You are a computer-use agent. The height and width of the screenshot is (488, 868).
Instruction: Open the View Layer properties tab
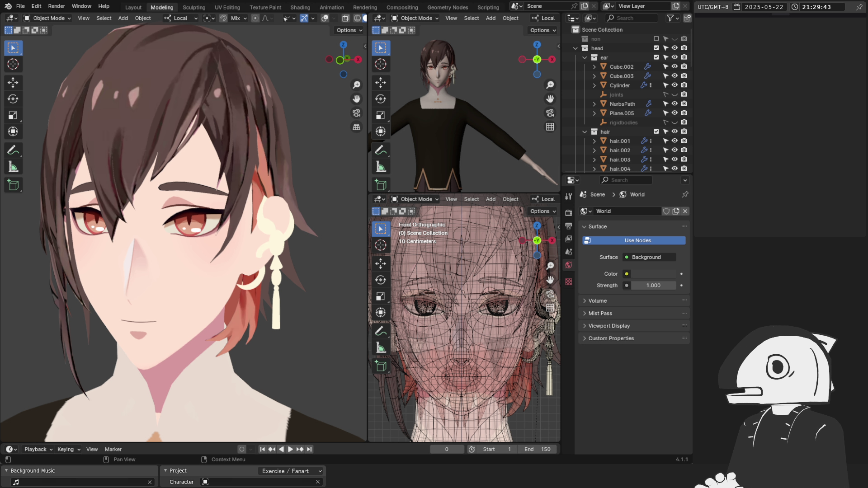[x=569, y=239]
